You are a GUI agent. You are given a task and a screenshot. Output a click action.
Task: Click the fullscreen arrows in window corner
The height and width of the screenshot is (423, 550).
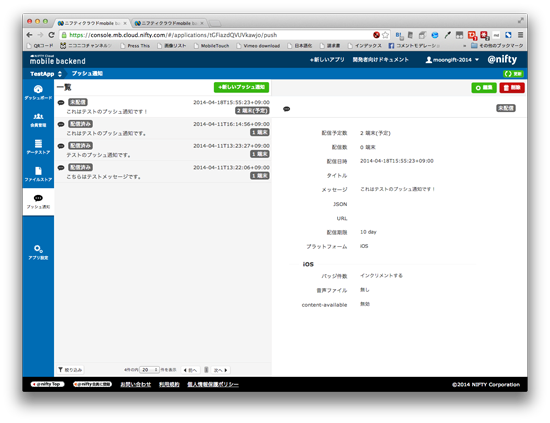[x=521, y=21]
